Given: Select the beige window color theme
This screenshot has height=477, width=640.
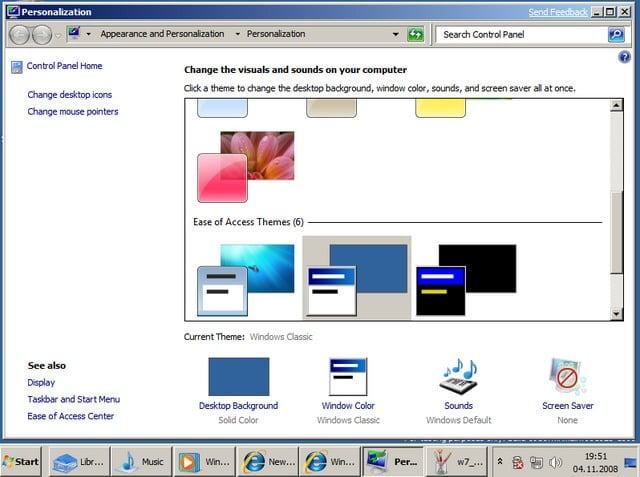Looking at the screenshot, I should tap(331, 109).
